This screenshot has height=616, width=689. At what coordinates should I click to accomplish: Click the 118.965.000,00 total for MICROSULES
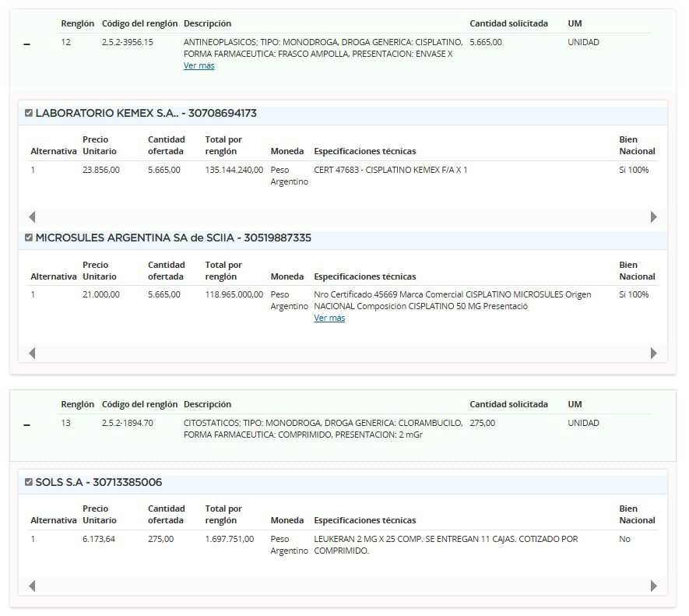coord(234,294)
